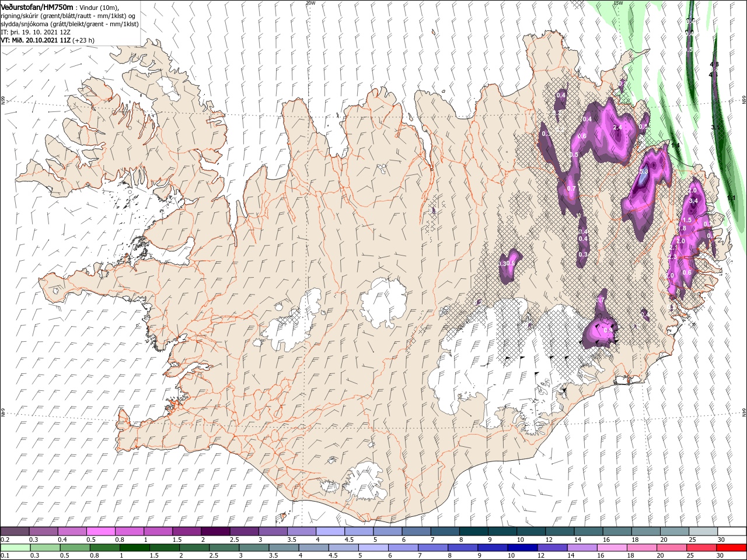
Task: Click the 0.1 label in the lower legend
Action: coord(5,556)
